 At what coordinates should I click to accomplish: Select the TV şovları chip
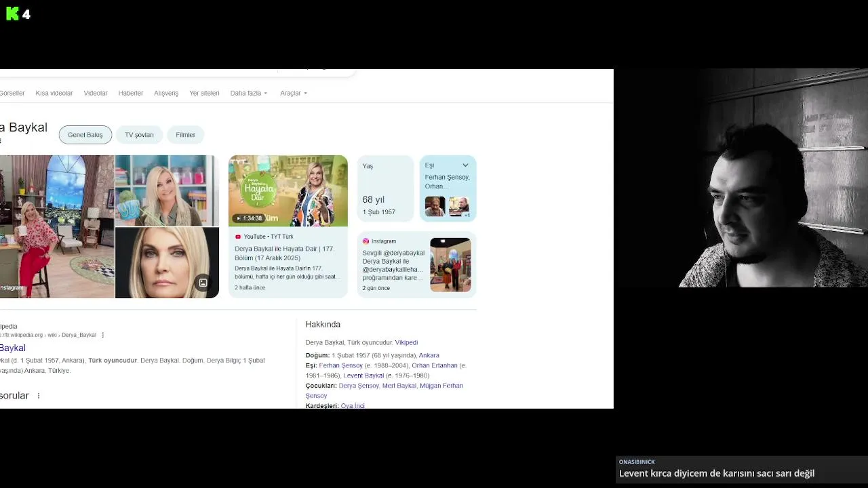pyautogui.click(x=139, y=135)
